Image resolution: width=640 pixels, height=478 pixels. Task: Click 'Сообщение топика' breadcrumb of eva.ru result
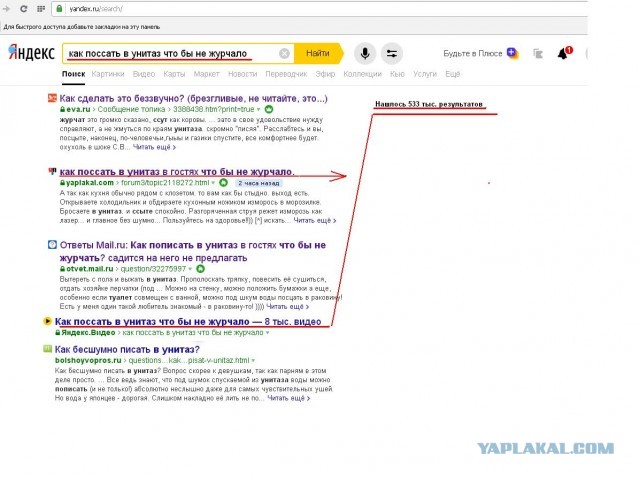(131, 109)
